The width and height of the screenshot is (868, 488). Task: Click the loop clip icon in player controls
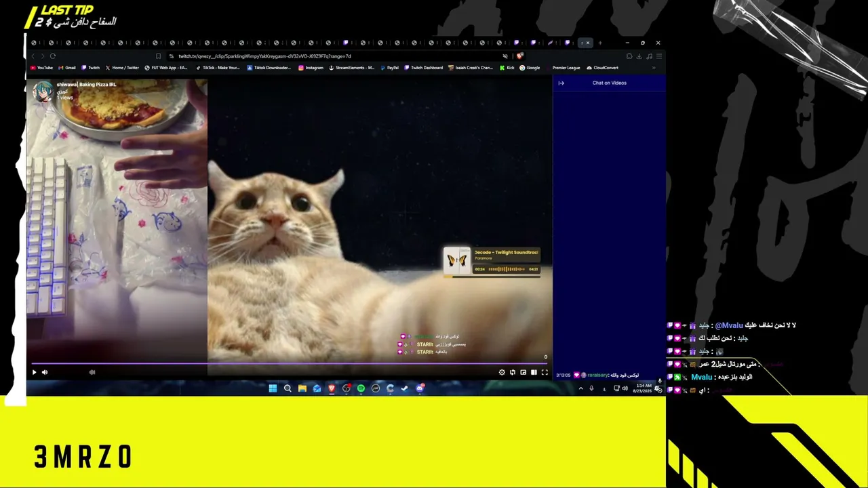(513, 372)
